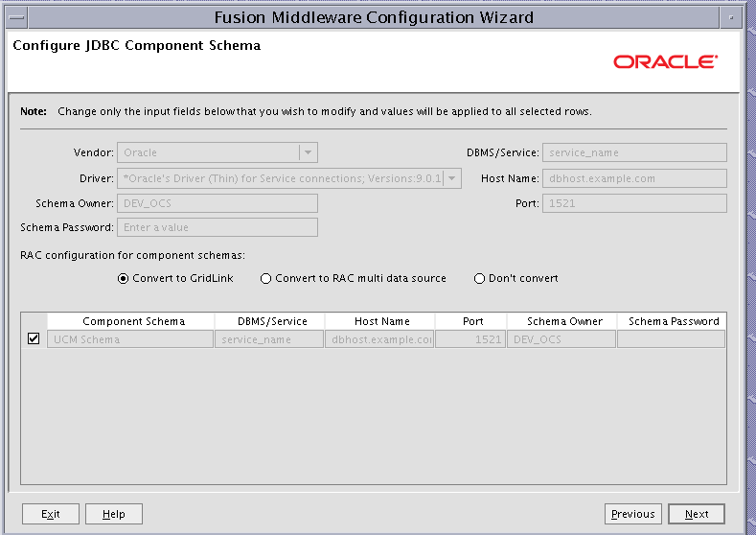Open the window menu icon in title bar

pyautogui.click(x=17, y=18)
